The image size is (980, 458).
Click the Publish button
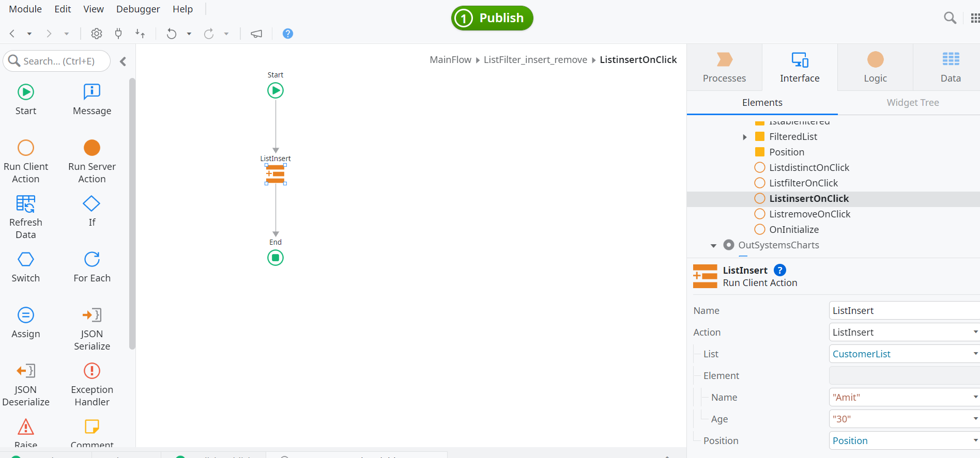pos(492,18)
